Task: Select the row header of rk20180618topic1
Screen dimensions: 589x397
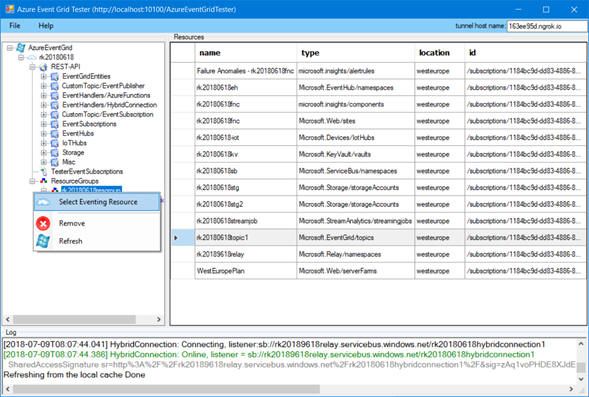Action: pyautogui.click(x=183, y=238)
